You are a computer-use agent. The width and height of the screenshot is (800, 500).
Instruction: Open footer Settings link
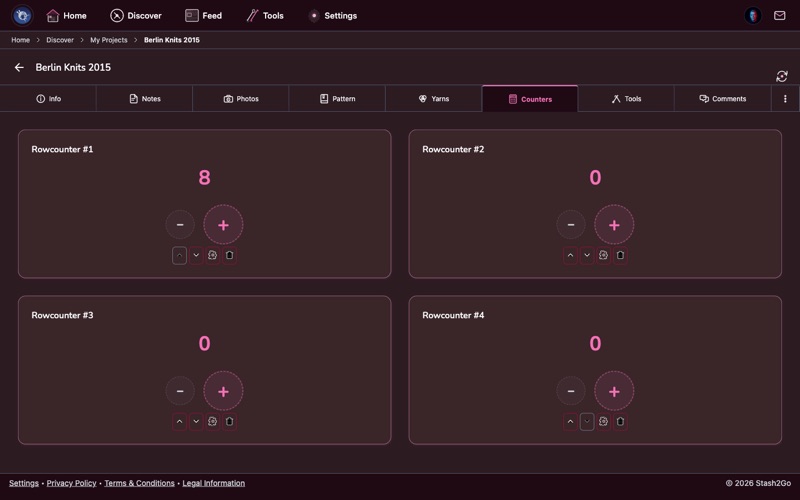[x=23, y=483]
